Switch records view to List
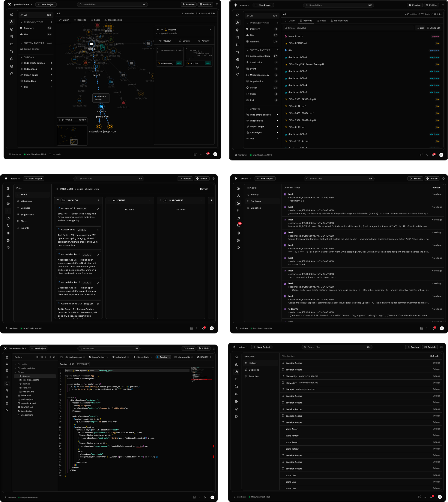This screenshot has width=448, height=502. pyautogui.click(x=420, y=28)
